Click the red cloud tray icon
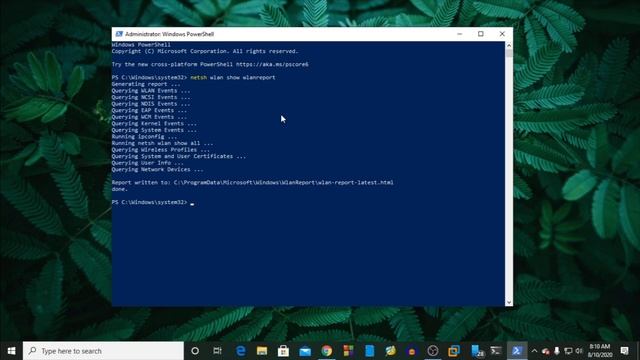This screenshot has width=640, height=360. point(546,351)
